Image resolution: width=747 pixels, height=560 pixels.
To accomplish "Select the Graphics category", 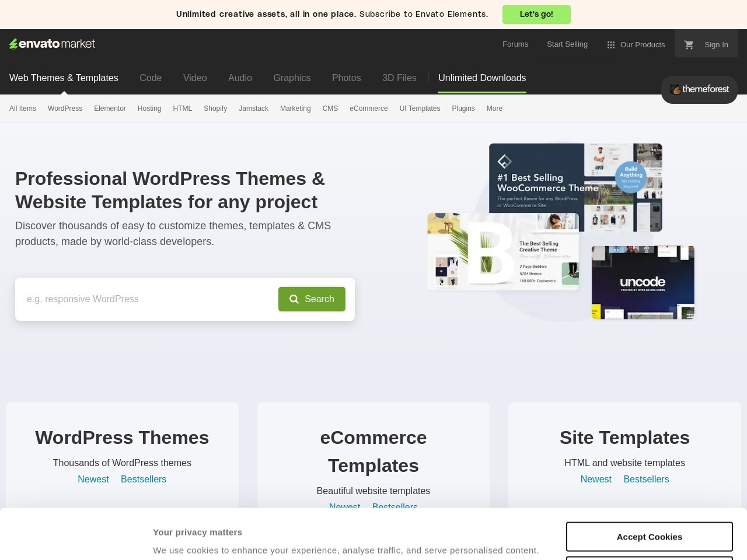I will tap(292, 78).
